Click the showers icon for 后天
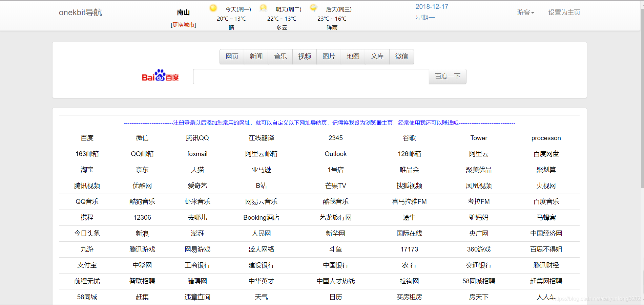 click(x=314, y=8)
